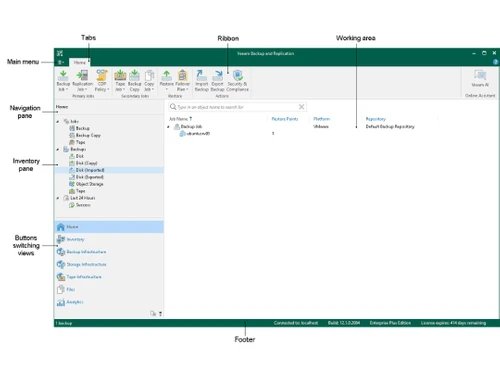Select Disk (Copy) under Backups
500x375 pixels.
click(83, 163)
